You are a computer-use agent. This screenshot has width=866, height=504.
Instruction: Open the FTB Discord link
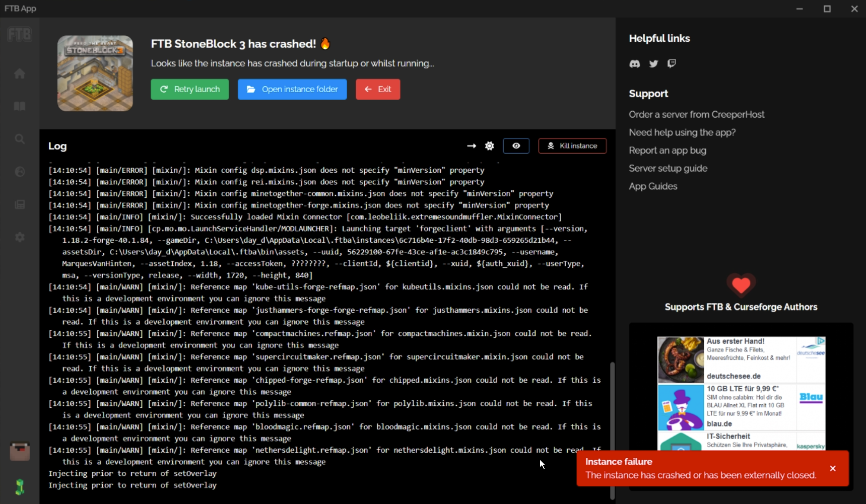pyautogui.click(x=634, y=64)
